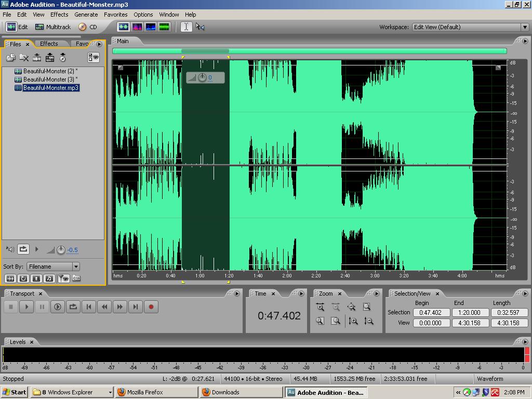Click the Rewind transport button
The image size is (532, 399).
tap(104, 307)
